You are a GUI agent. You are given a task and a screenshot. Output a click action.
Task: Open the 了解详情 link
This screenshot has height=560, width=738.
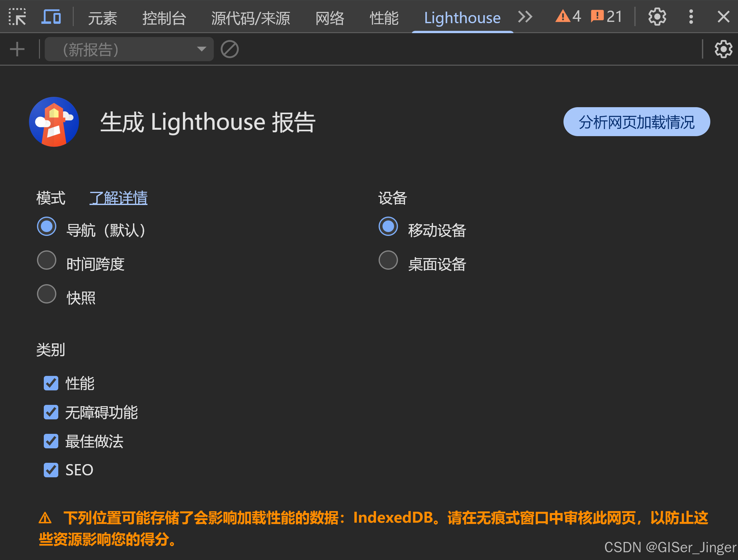click(118, 198)
